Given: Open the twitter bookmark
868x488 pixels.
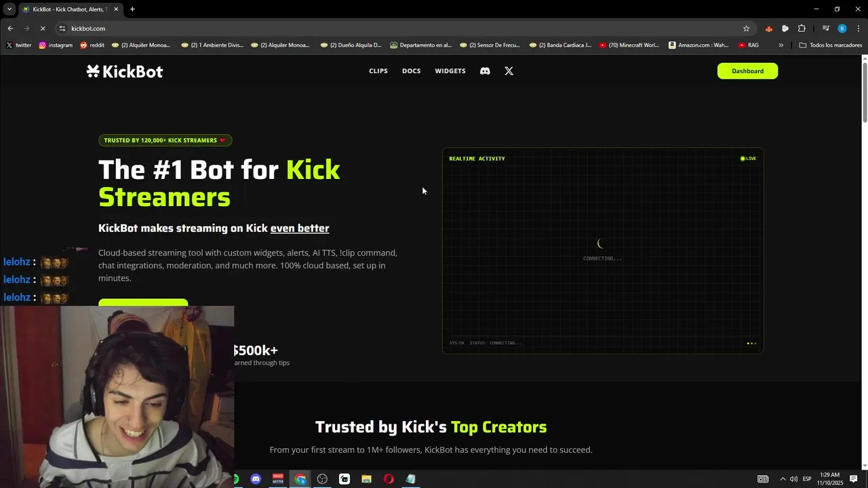Looking at the screenshot, I should pos(19,45).
